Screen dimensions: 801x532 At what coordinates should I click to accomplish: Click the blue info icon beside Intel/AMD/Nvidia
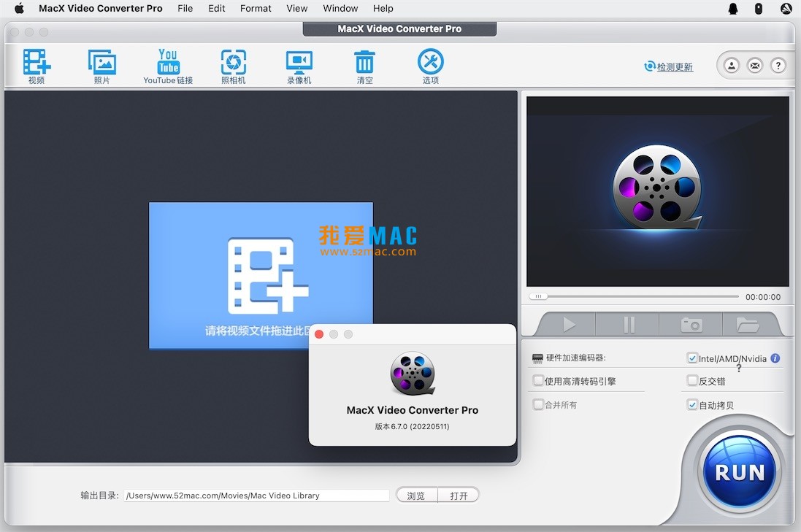point(775,358)
